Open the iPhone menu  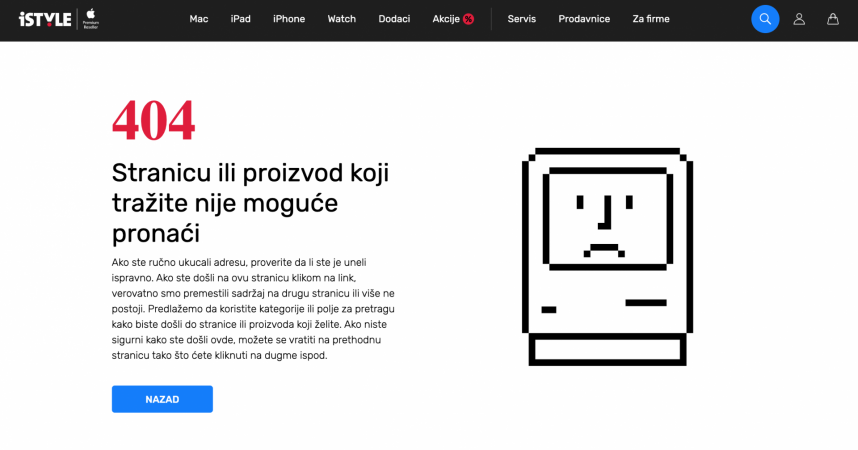tap(289, 19)
